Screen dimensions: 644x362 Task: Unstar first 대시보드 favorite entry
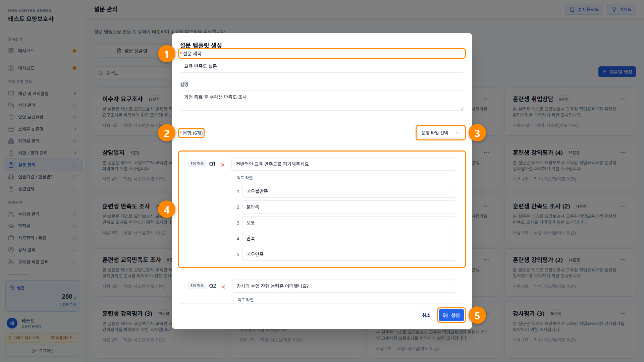tap(74, 51)
